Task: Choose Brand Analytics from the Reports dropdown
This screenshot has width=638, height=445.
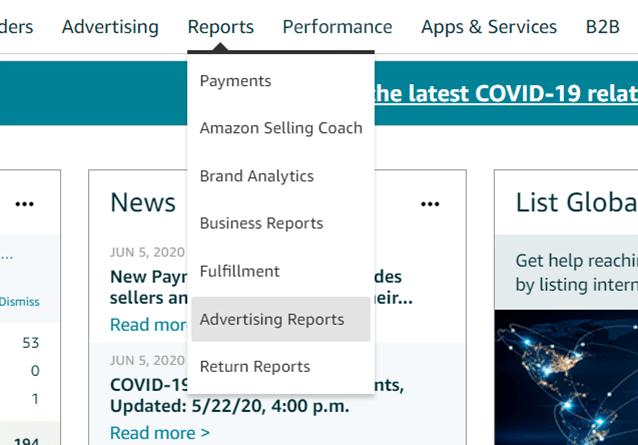Action: point(280,176)
